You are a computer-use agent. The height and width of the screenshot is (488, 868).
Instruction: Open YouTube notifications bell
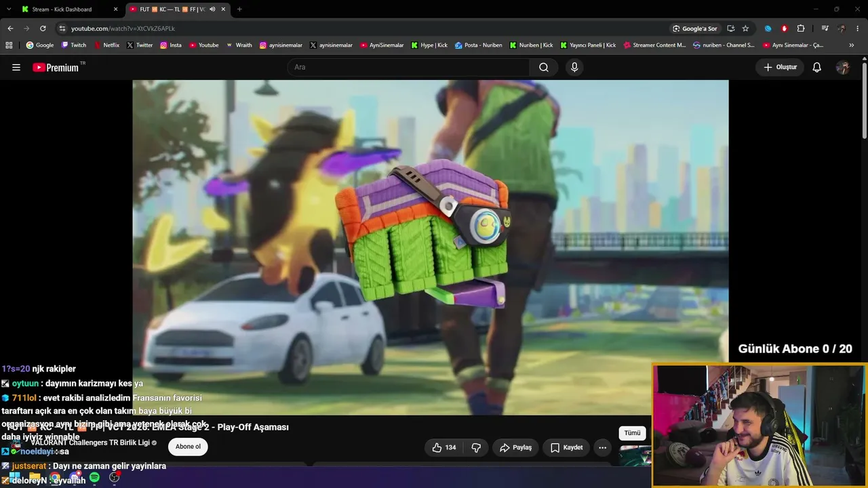[x=817, y=67]
